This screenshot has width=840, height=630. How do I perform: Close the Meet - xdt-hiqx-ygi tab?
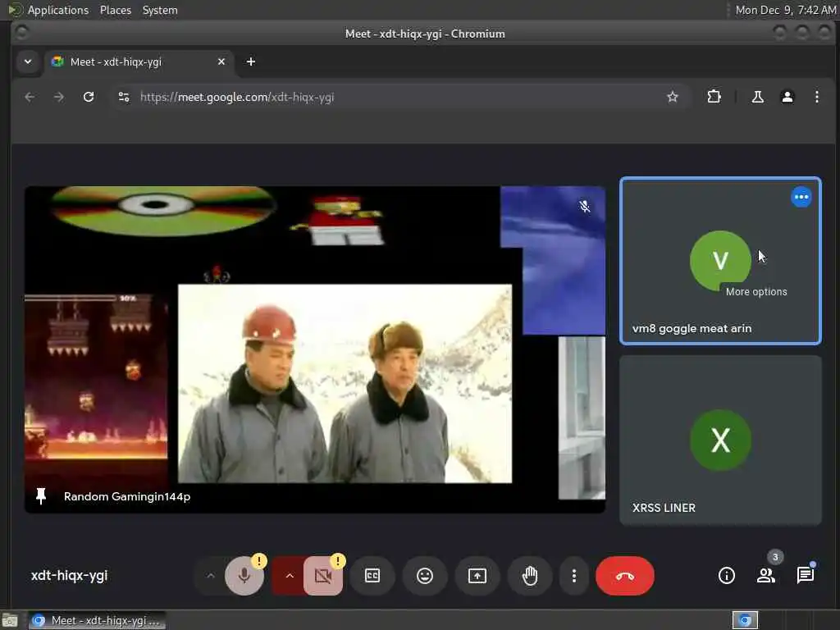(221, 62)
